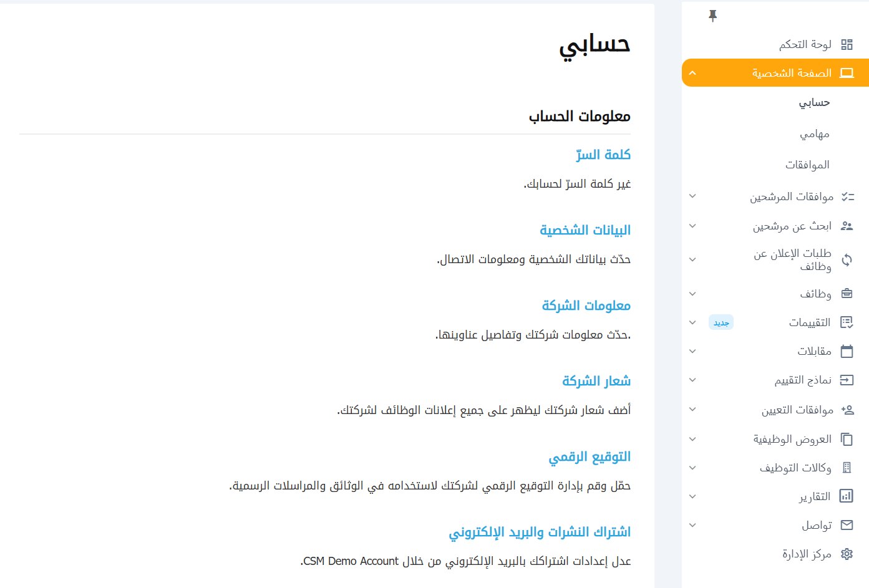
Task: Open the البيانات الشخصية link
Action: 585,230
